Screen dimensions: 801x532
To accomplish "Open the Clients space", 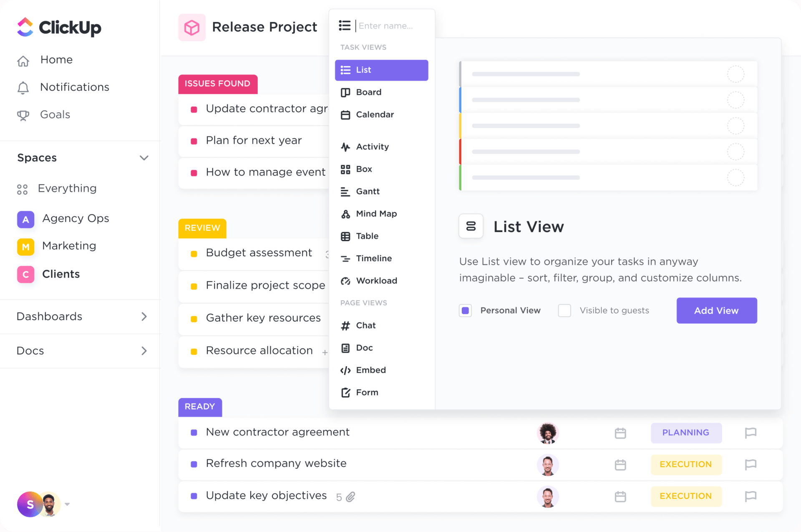I will pyautogui.click(x=61, y=274).
